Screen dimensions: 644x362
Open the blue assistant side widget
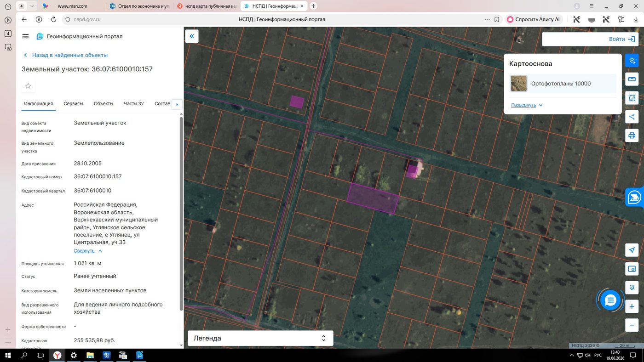(635, 198)
